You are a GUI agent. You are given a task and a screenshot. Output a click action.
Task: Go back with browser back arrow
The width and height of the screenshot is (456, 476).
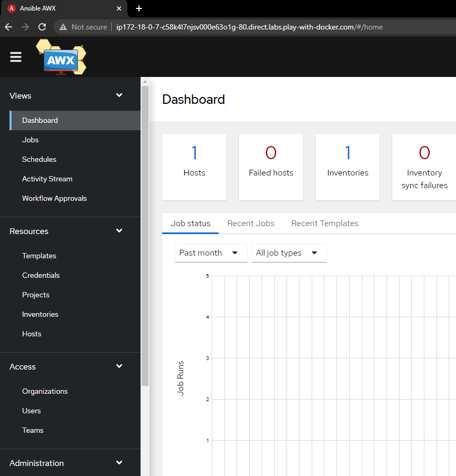pos(8,27)
